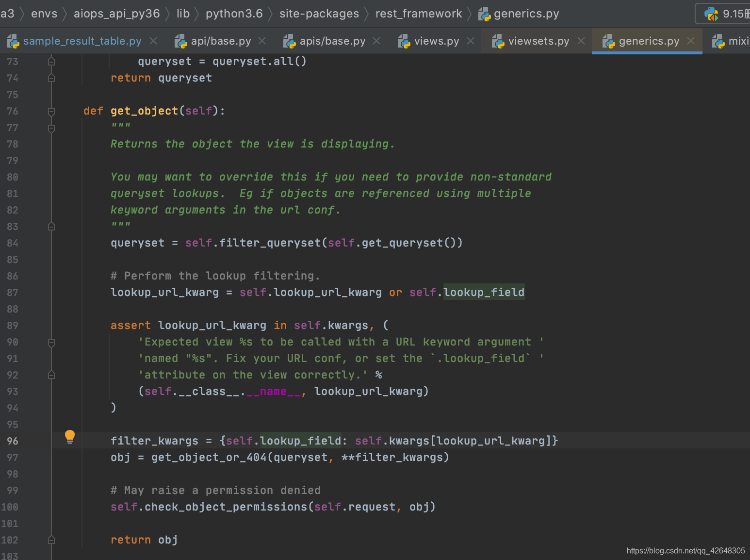The height and width of the screenshot is (560, 750).
Task: Close the generics.py tab
Action: pos(691,41)
